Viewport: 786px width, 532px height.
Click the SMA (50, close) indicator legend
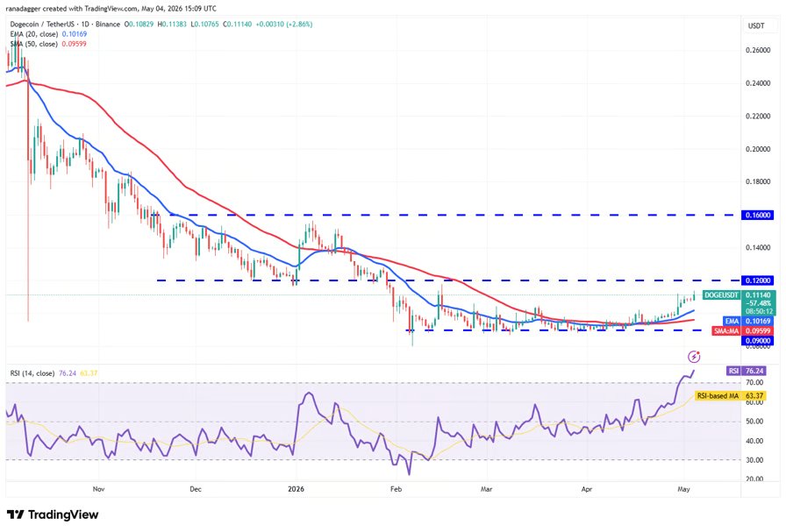tap(48, 44)
